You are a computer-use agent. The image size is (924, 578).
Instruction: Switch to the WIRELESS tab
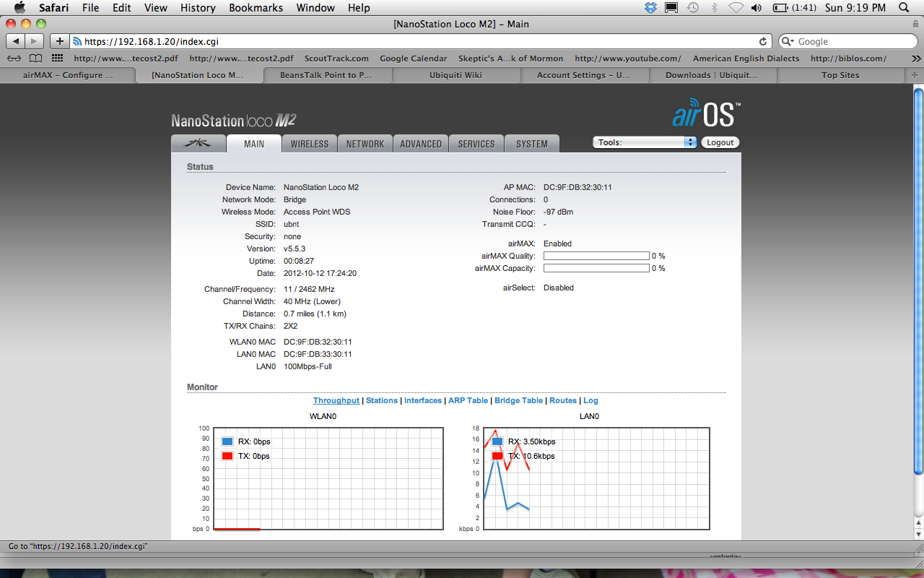coord(310,143)
